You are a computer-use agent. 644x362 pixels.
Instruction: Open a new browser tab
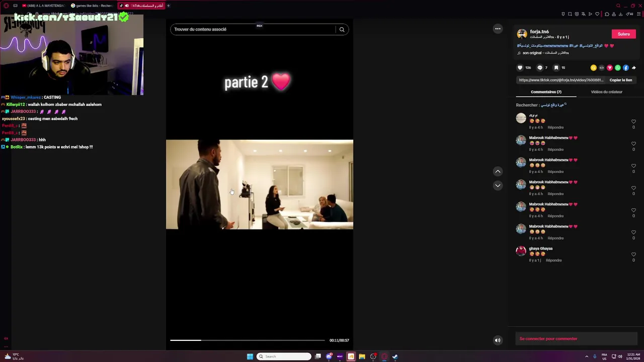[x=168, y=6]
